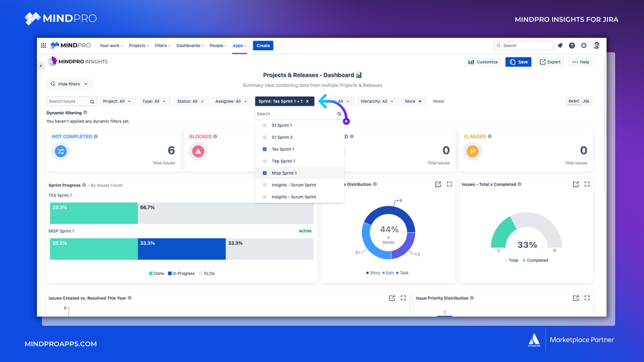This screenshot has height=362, width=644.
Task: Open the Apps menu
Action: 239,46
